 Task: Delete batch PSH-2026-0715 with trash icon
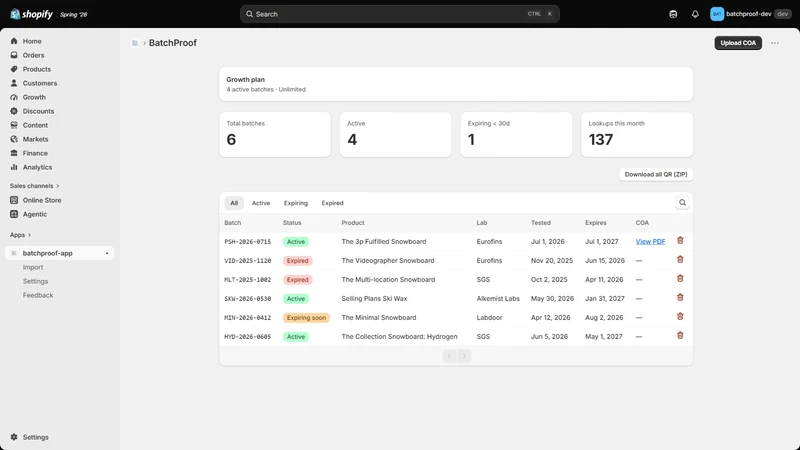[x=680, y=241]
